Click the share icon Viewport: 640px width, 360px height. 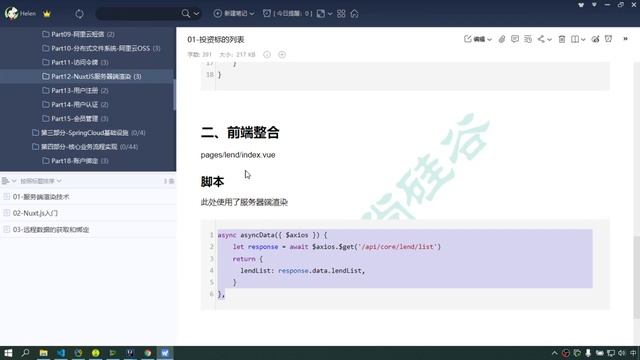pos(541,39)
